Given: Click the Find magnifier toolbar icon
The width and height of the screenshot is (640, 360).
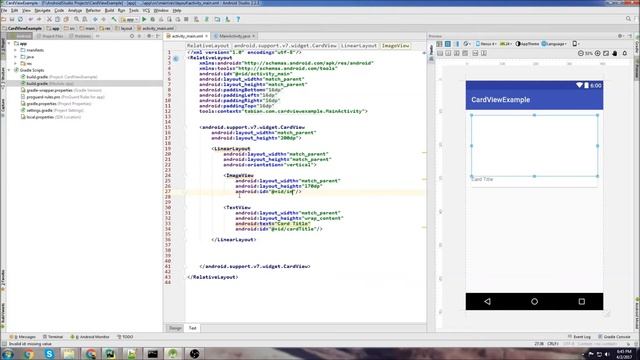Looking at the screenshot, I should [76, 19].
